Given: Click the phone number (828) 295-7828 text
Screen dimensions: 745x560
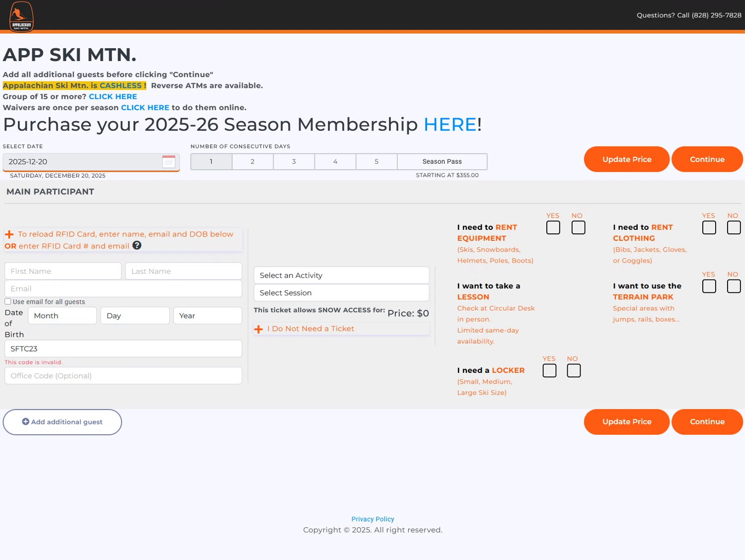Looking at the screenshot, I should [x=716, y=15].
